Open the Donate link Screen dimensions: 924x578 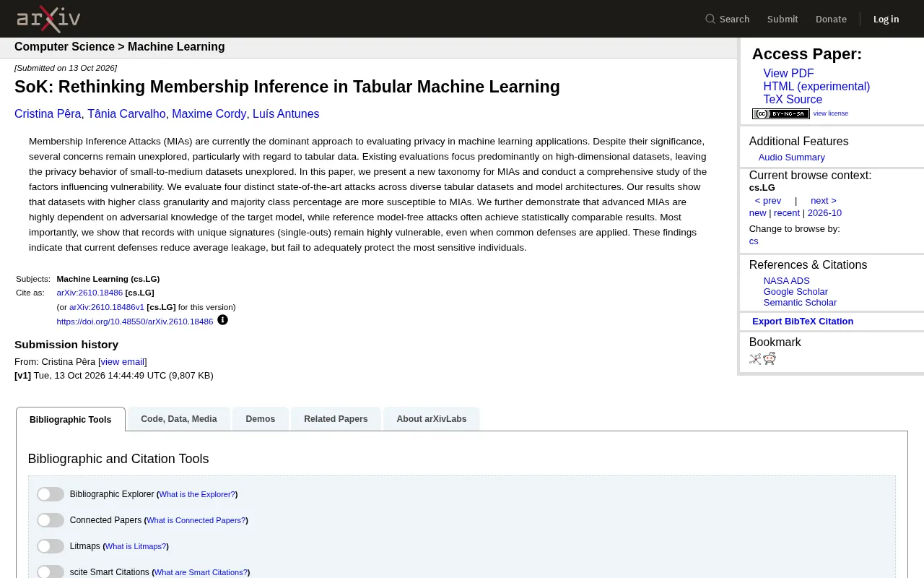[x=831, y=19]
